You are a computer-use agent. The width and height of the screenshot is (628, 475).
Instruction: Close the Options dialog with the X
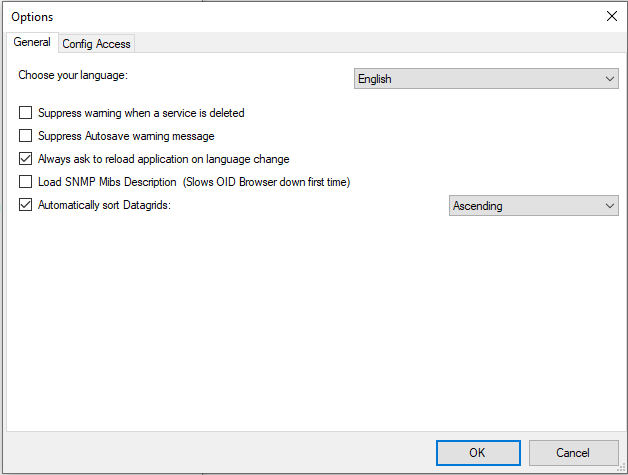click(612, 16)
